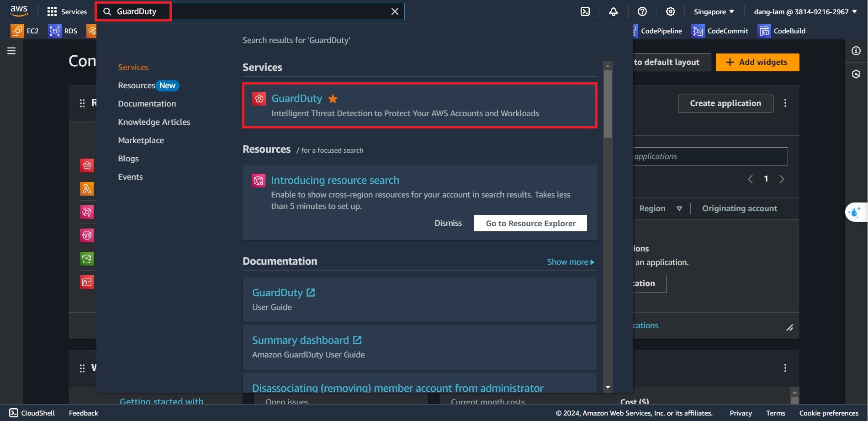Viewport: 868px width, 421px height.
Task: Clear the search box with X
Action: pyautogui.click(x=395, y=11)
